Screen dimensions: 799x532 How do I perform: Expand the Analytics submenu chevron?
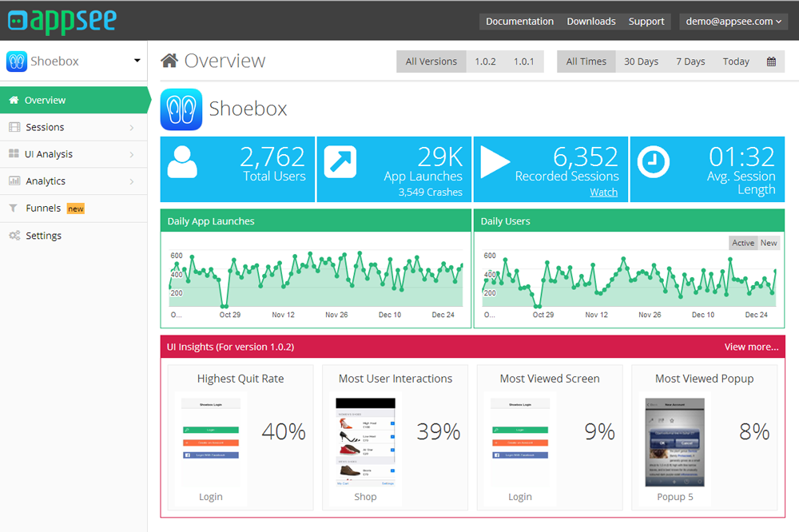pos(132,181)
